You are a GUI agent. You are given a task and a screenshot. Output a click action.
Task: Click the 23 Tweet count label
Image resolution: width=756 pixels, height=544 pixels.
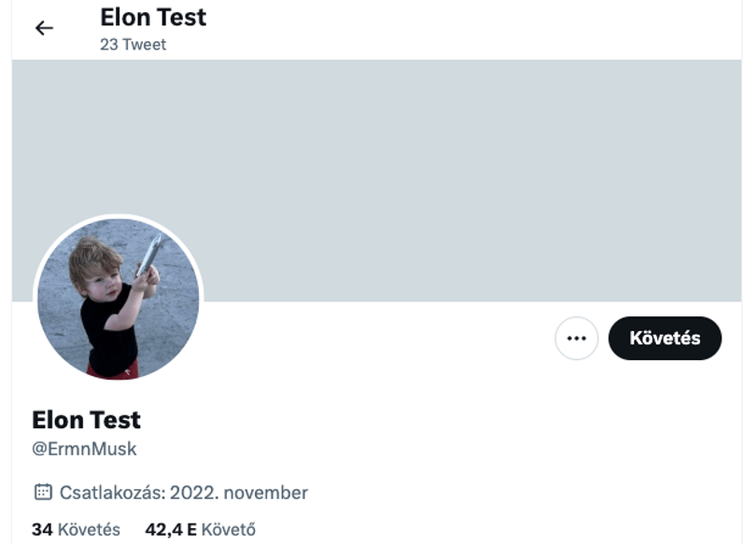133,45
